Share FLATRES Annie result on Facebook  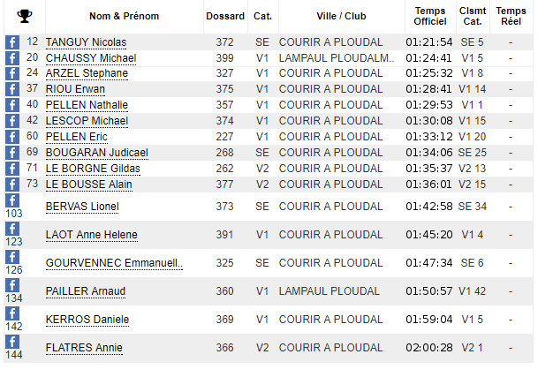(x=12, y=342)
